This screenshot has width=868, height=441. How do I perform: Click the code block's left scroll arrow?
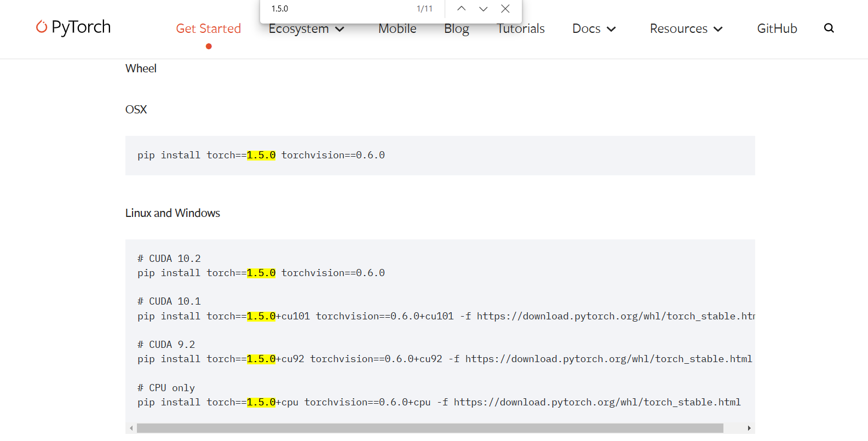(131, 428)
